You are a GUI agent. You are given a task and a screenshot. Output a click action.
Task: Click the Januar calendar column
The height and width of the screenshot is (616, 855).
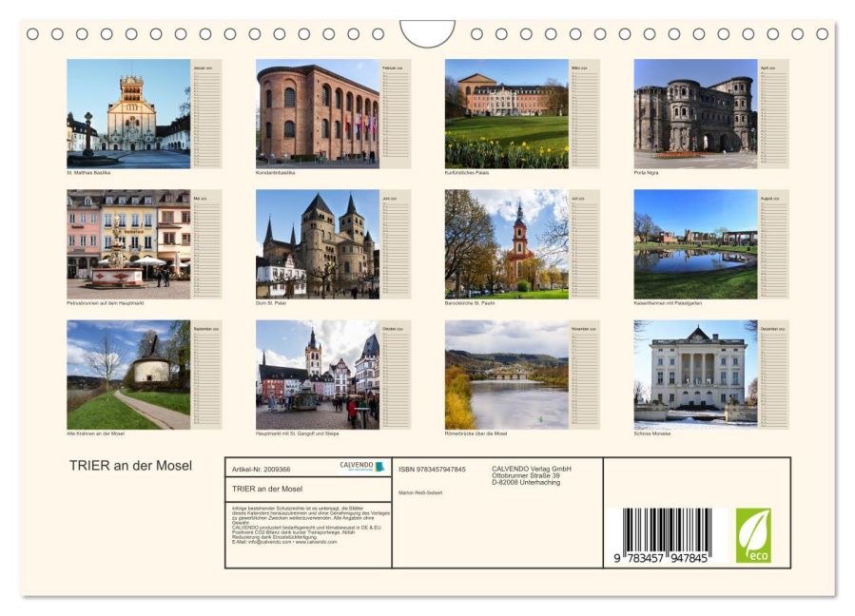point(206,113)
